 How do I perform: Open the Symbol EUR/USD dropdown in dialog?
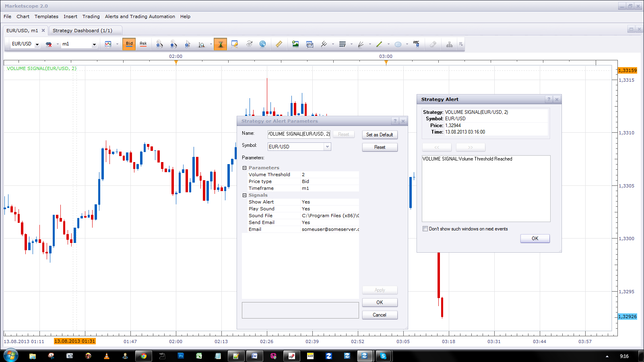point(327,147)
